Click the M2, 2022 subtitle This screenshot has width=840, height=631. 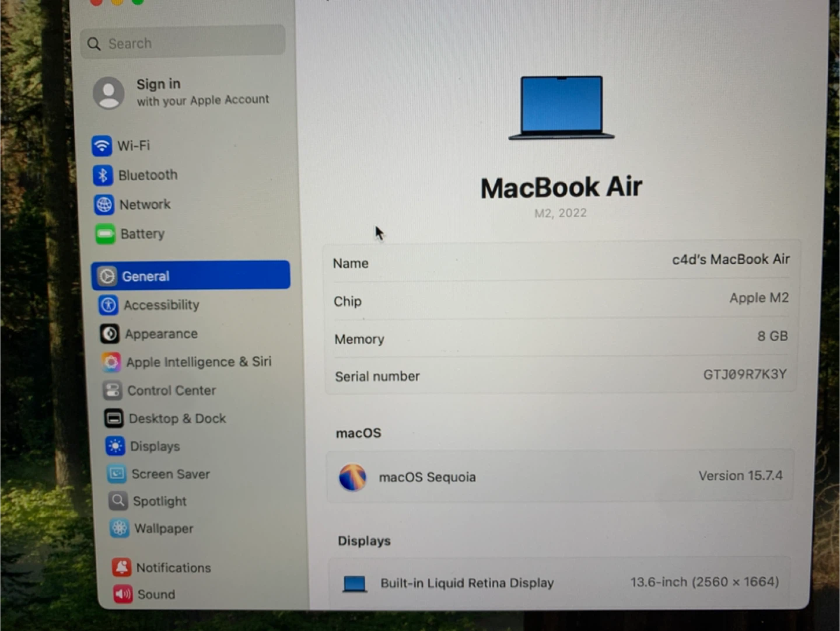tap(561, 213)
